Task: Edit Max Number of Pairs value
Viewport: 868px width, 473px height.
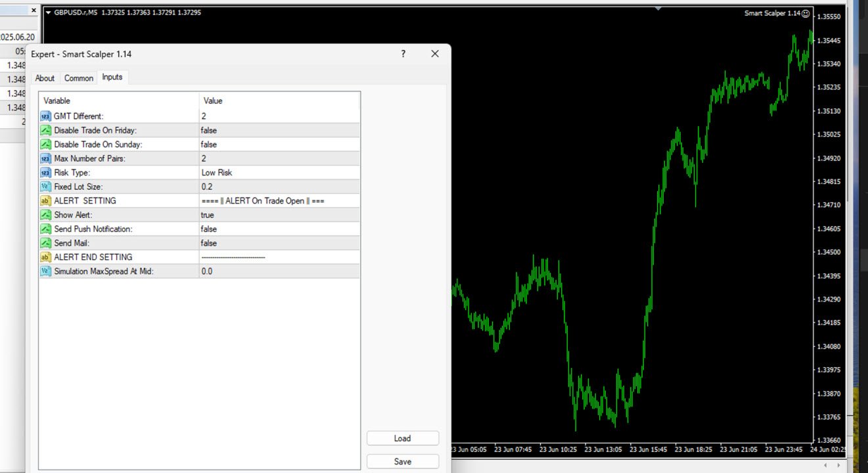Action: pos(279,158)
